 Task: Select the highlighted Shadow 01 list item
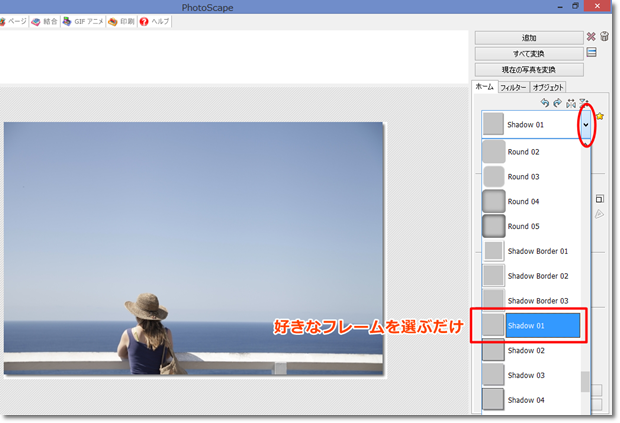tap(531, 326)
